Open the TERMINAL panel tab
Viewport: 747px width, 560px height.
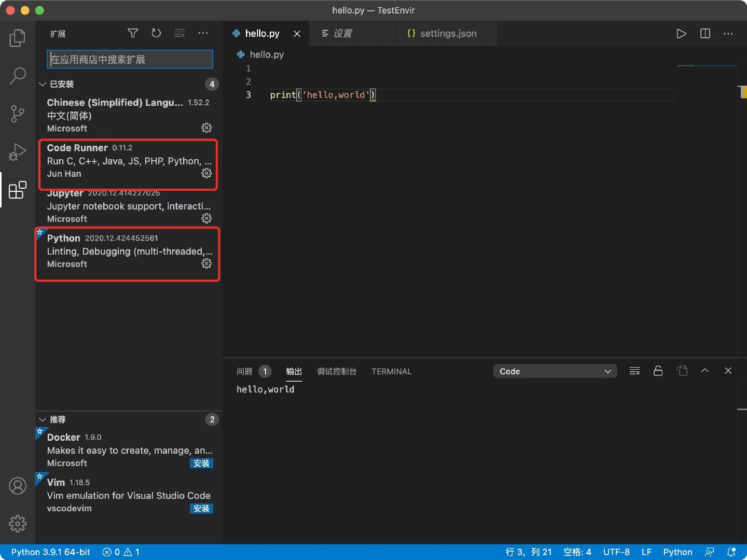pos(392,371)
